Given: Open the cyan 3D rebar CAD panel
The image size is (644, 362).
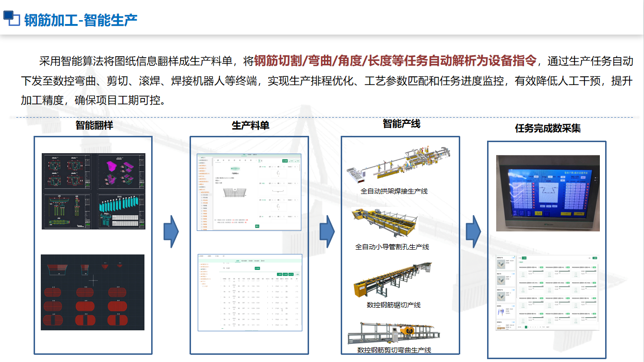Looking at the screenshot, I should click(121, 211).
